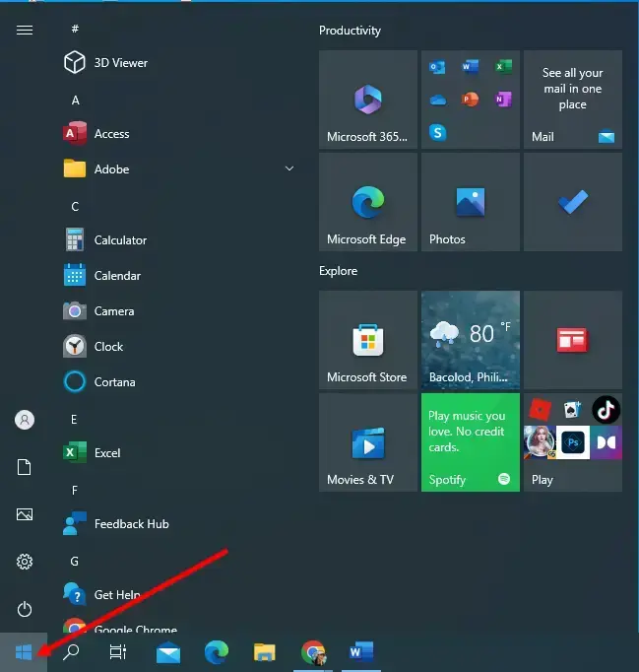Click the Roblox icon in Play tile

coord(540,410)
